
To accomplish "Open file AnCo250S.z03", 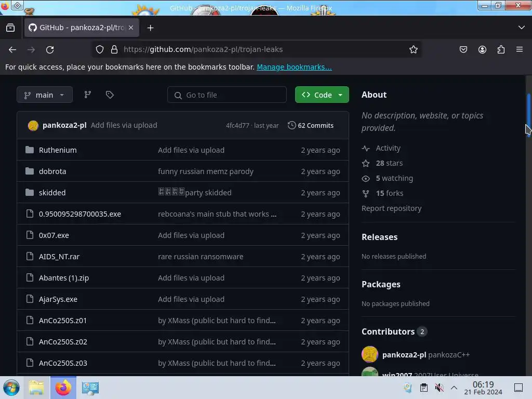I will pos(63,363).
